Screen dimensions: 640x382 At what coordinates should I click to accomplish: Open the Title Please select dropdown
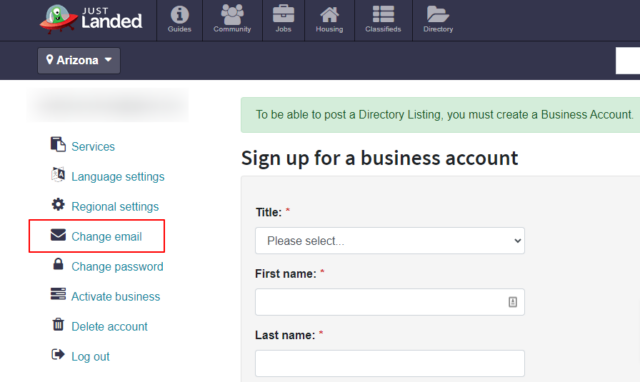pos(390,241)
